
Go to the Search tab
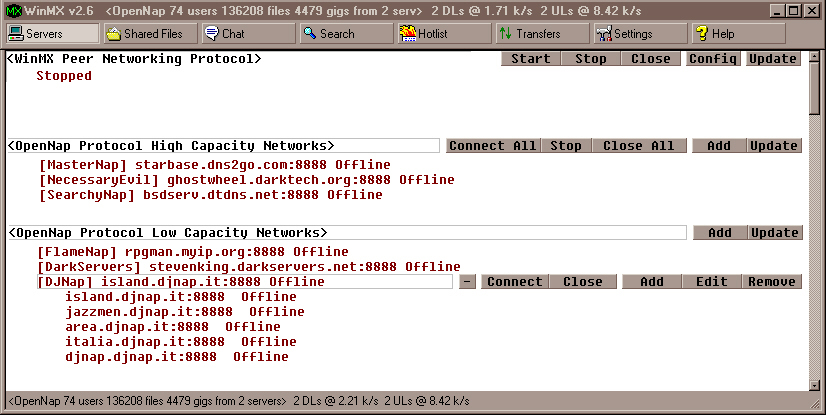pyautogui.click(x=346, y=34)
